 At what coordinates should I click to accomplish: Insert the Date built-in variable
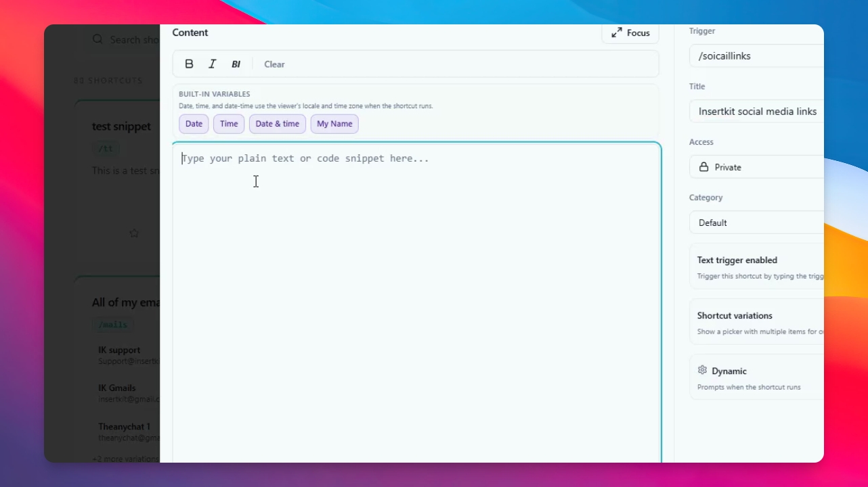coord(194,124)
